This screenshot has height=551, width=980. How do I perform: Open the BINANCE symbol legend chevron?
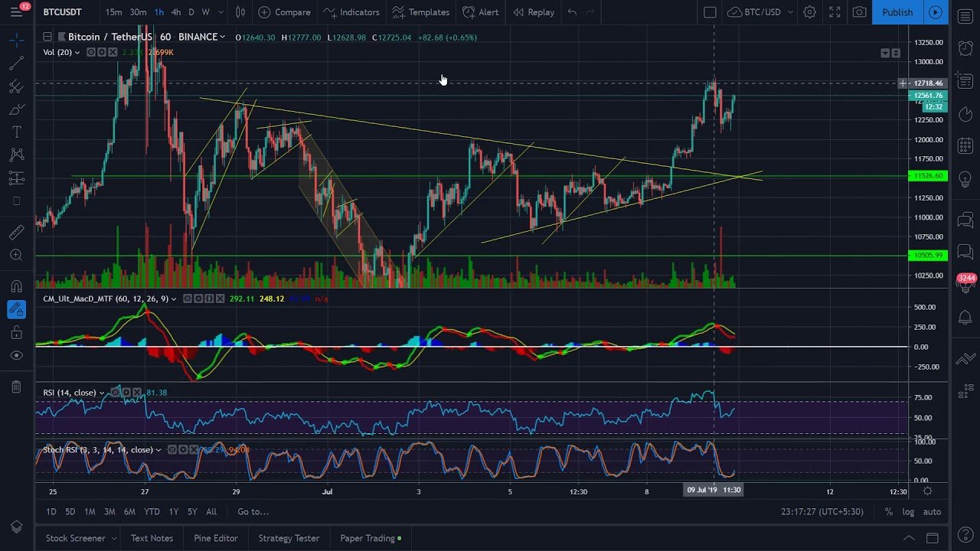223,37
